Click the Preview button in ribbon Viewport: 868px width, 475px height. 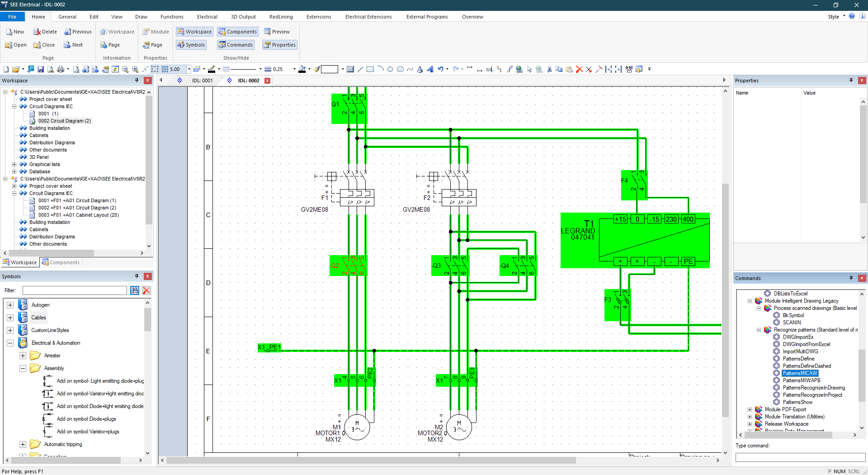click(x=277, y=32)
